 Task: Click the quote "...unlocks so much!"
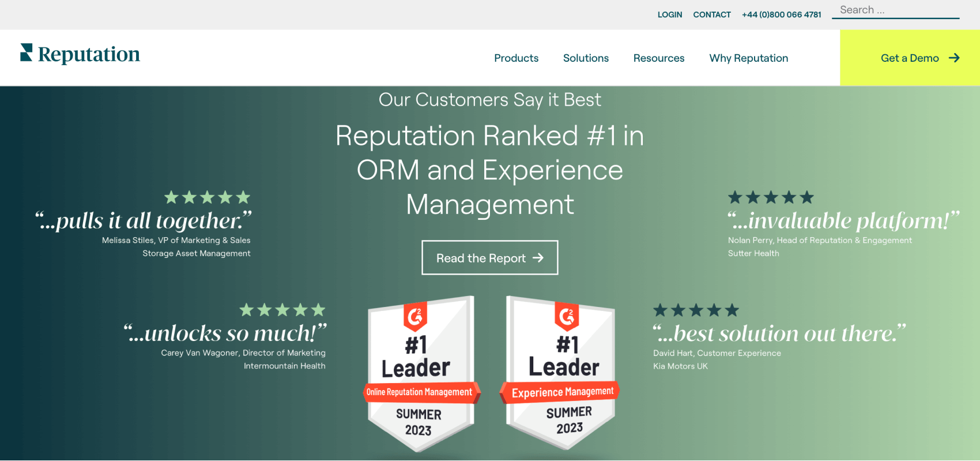click(225, 333)
